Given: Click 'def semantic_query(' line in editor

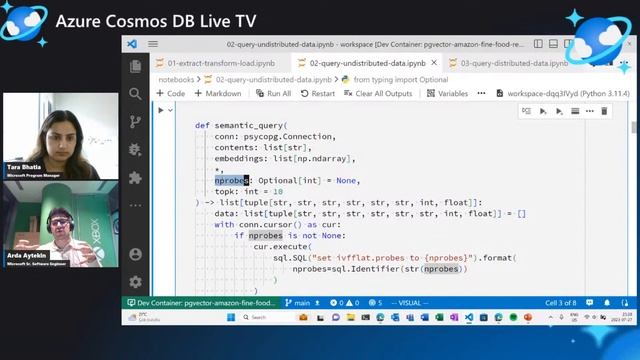Looking at the screenshot, I should [x=241, y=125].
